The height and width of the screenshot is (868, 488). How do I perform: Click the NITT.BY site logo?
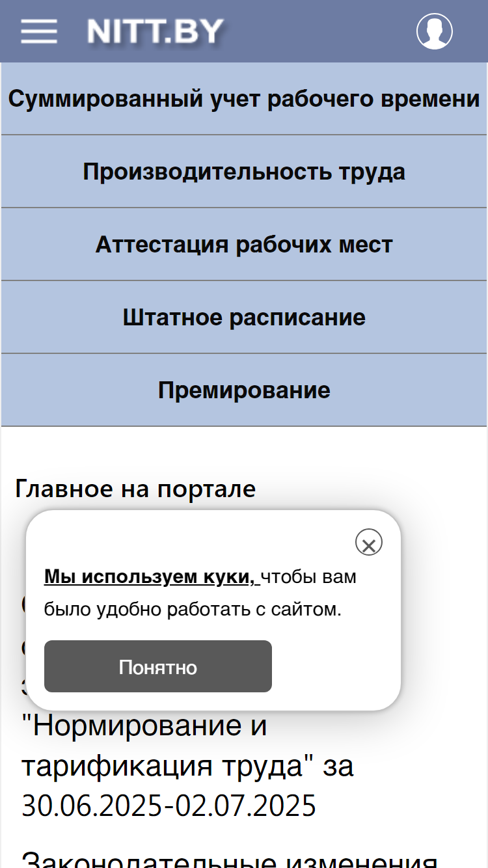[x=155, y=31]
